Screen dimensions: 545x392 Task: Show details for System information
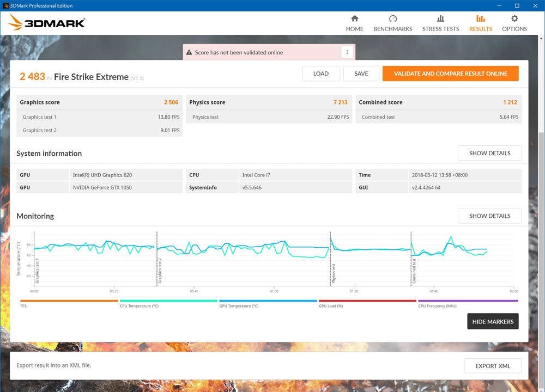[x=490, y=153]
